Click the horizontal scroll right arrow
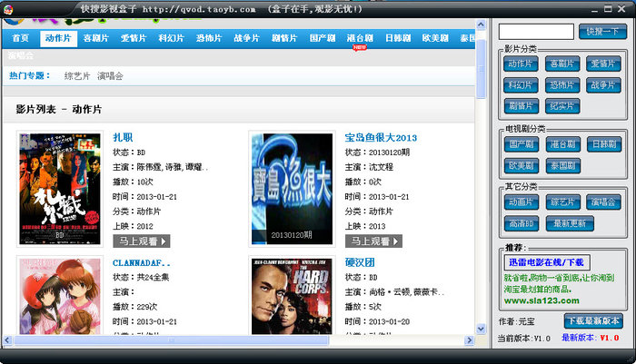 [x=470, y=340]
